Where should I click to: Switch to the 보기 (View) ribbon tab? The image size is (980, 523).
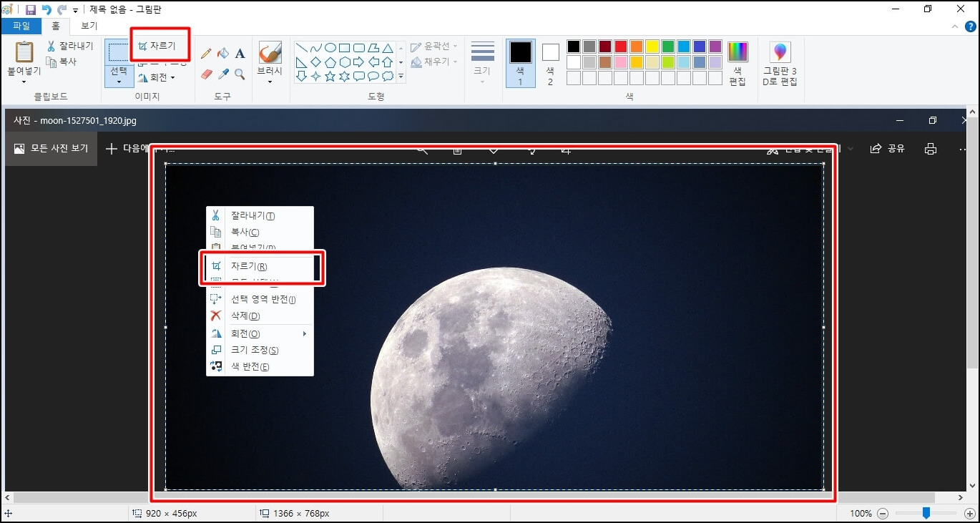(x=89, y=26)
